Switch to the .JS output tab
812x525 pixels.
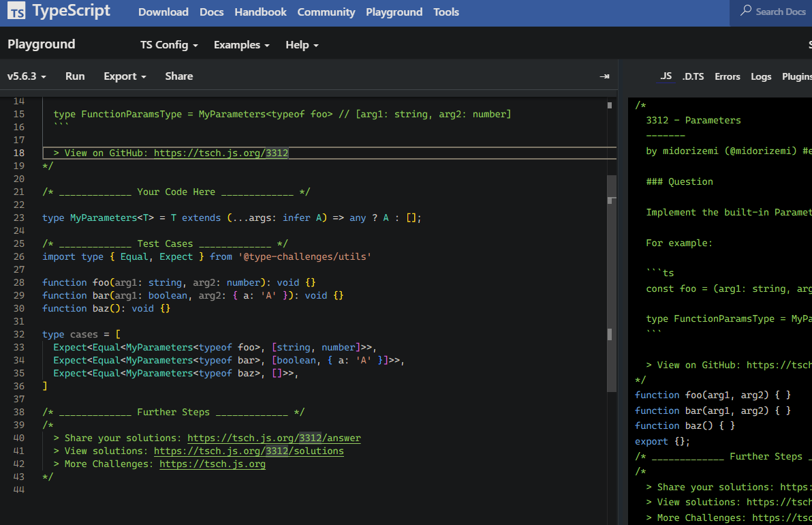pos(666,76)
